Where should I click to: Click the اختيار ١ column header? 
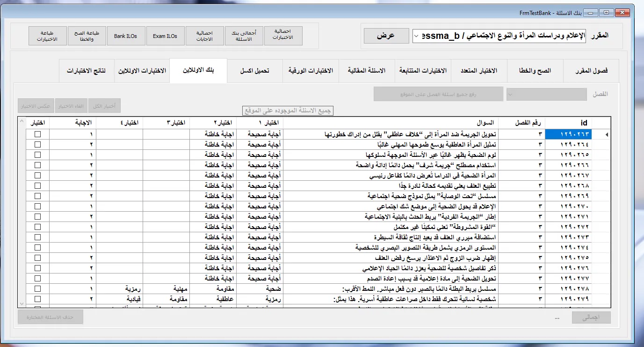[x=260, y=123]
